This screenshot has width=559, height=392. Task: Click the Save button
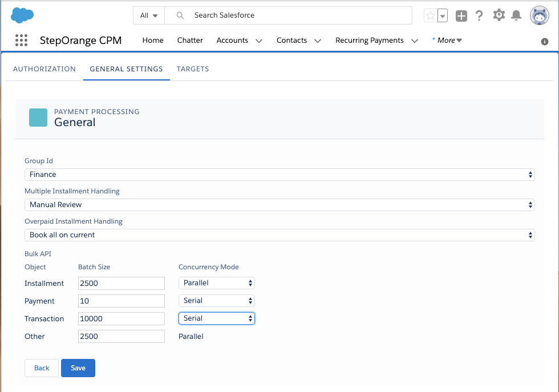(x=78, y=368)
